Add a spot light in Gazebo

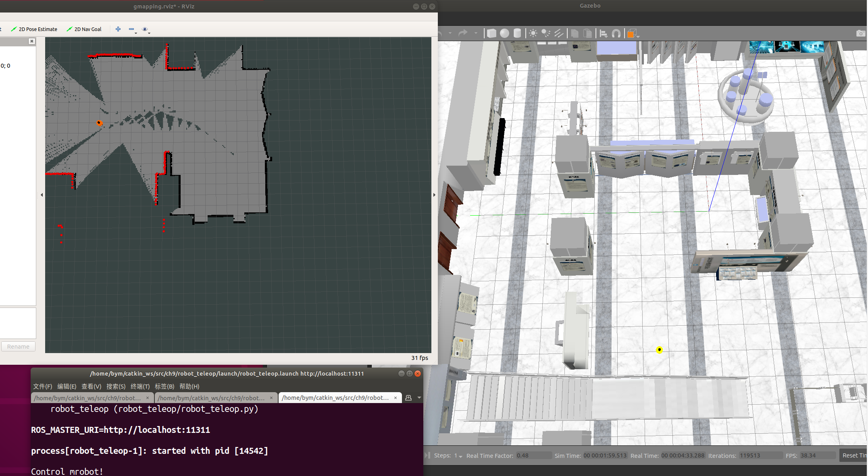click(x=546, y=33)
